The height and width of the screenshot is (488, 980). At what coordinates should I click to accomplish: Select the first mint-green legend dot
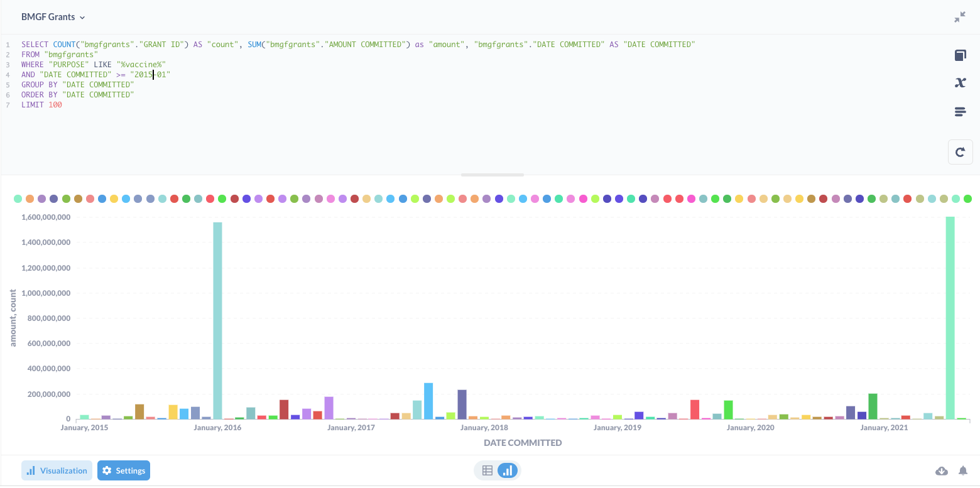[18, 198]
